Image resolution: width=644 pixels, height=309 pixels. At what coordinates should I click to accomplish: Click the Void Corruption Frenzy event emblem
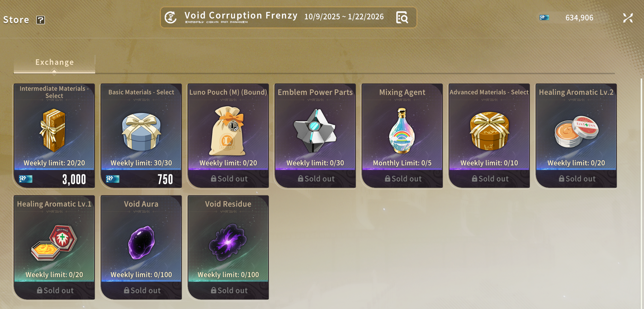(171, 17)
